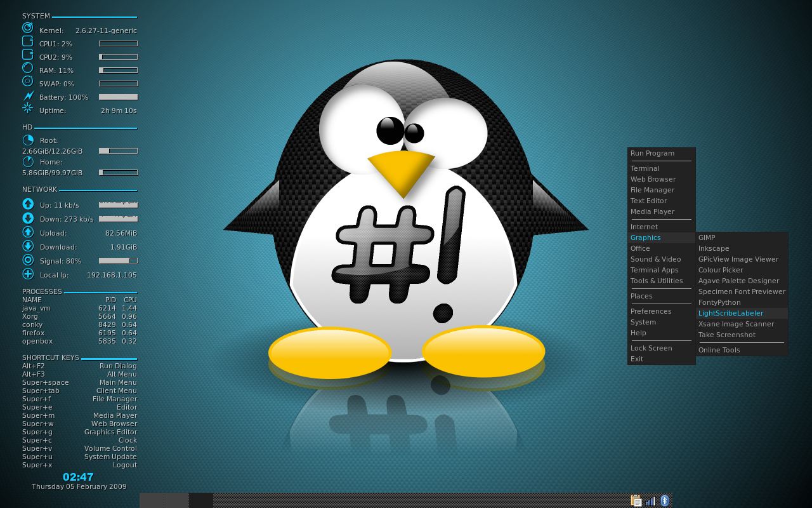The width and height of the screenshot is (812, 508).
Task: Choose Exit in the main menu
Action: (662, 359)
